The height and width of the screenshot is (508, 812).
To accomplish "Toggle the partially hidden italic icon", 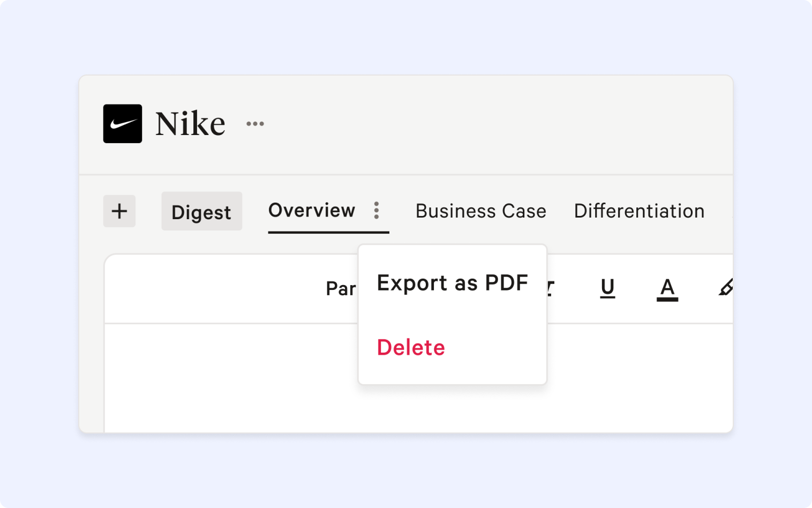I will (550, 288).
